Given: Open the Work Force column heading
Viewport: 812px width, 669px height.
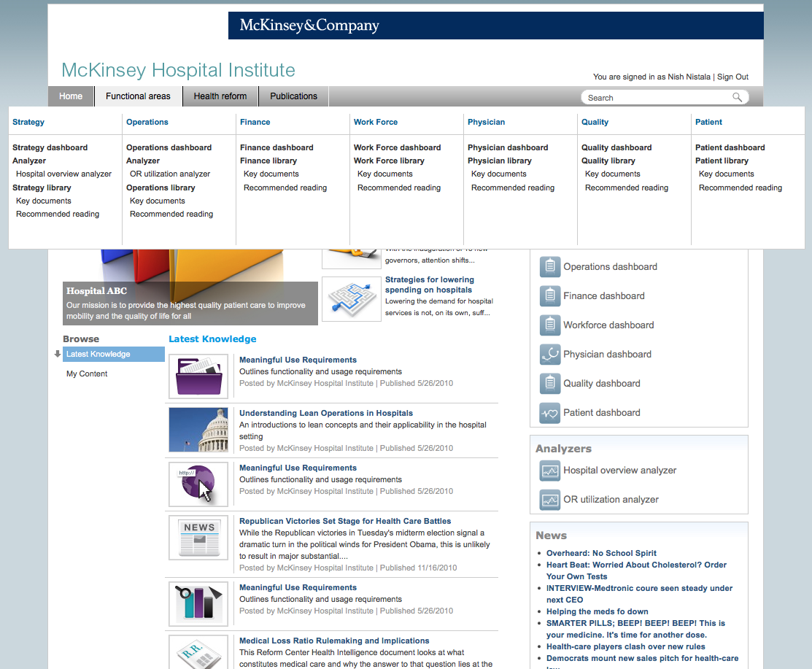Looking at the screenshot, I should (376, 123).
